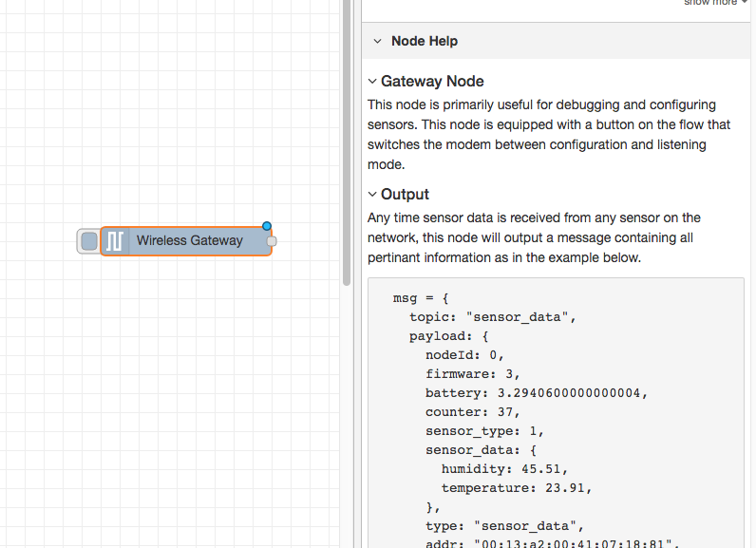The height and width of the screenshot is (548, 756).
Task: Click the Output heading text
Action: (x=405, y=195)
